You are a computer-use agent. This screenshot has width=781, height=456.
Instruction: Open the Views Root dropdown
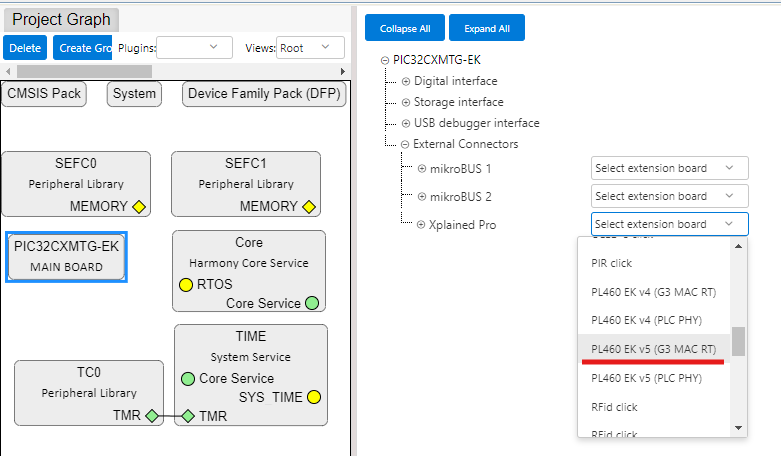click(x=310, y=47)
